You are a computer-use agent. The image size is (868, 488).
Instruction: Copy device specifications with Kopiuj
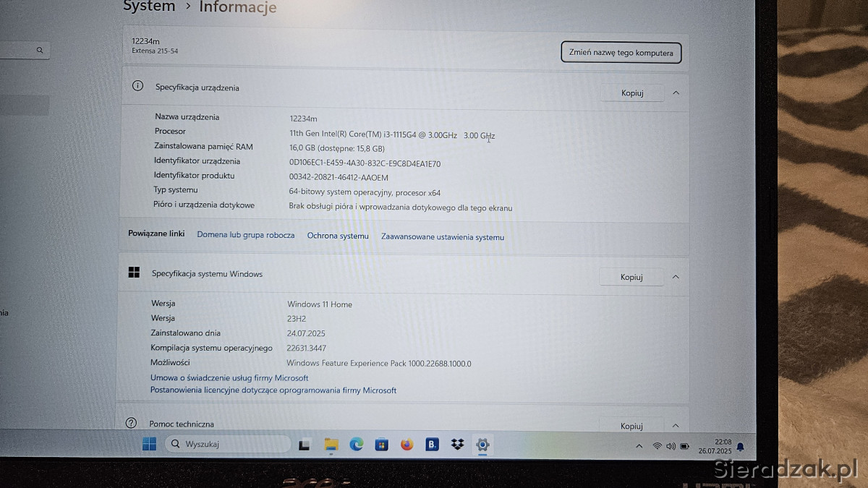click(x=631, y=93)
